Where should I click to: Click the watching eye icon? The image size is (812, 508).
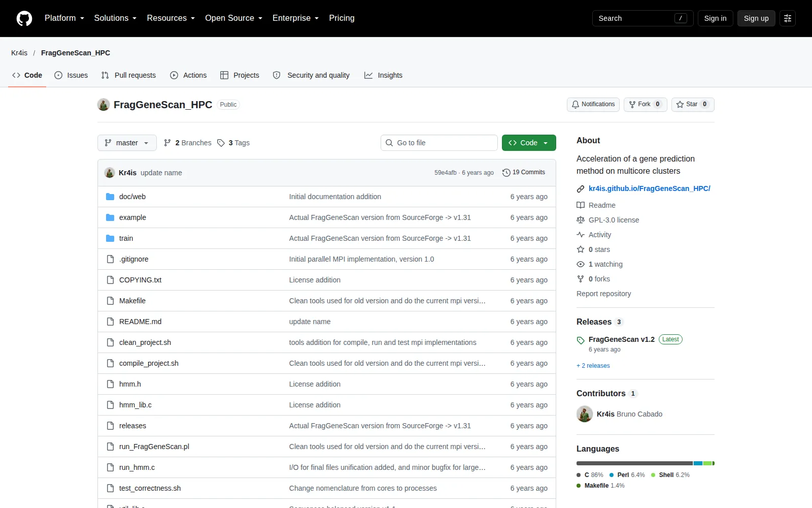pyautogui.click(x=581, y=264)
